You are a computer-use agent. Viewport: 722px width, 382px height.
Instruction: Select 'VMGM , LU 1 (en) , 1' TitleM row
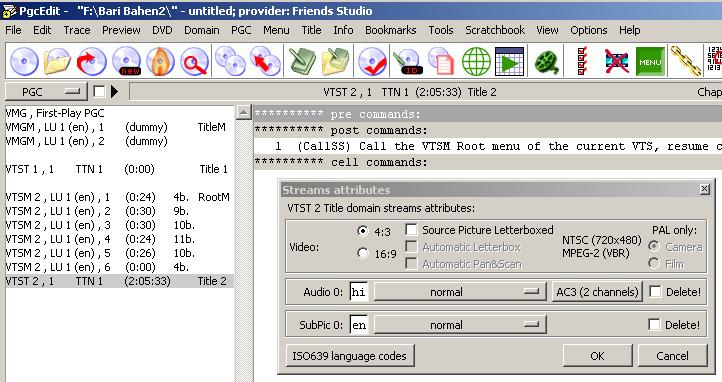(x=120, y=127)
